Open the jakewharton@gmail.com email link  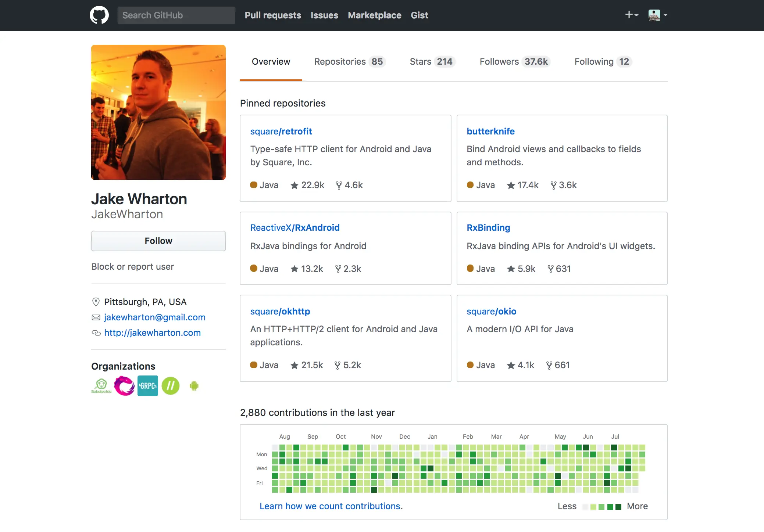(154, 317)
